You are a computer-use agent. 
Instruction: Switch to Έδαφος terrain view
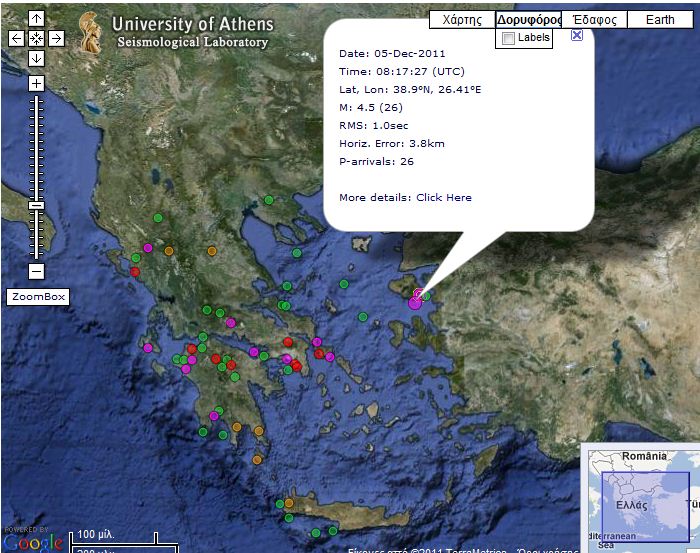(x=594, y=20)
